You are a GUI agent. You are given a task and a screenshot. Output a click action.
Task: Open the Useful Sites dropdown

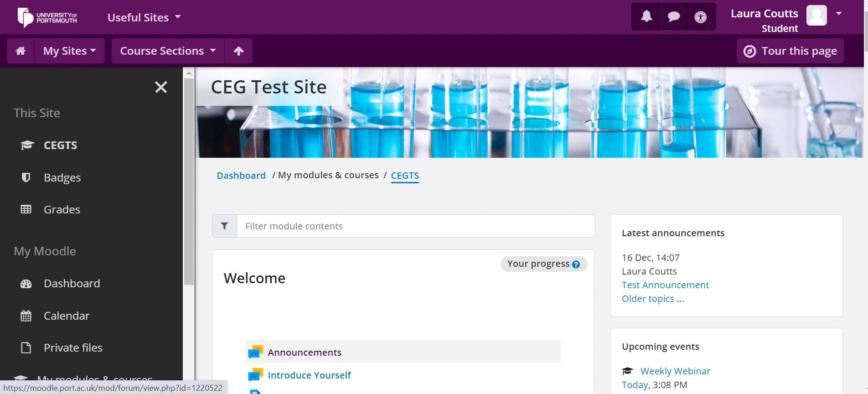(x=144, y=17)
